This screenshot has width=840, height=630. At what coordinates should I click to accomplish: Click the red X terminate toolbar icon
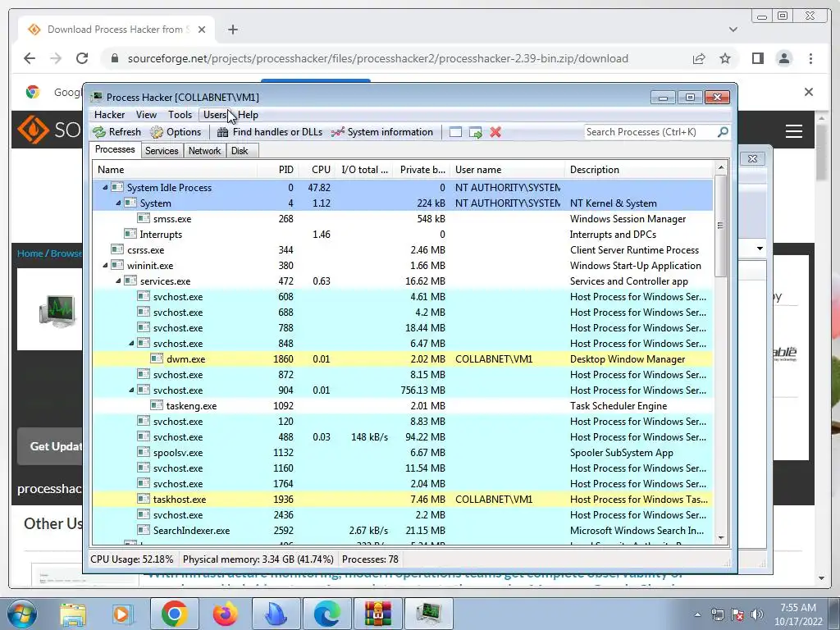[495, 132]
